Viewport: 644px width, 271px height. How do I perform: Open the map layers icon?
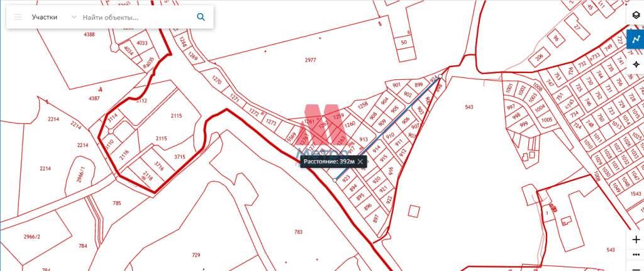tap(636, 16)
